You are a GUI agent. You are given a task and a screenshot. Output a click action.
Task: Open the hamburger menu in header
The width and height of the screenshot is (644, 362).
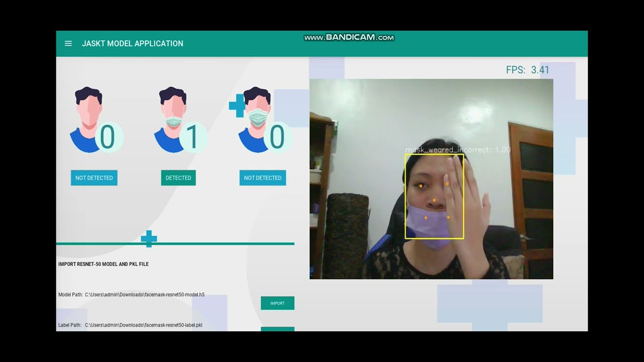point(68,44)
